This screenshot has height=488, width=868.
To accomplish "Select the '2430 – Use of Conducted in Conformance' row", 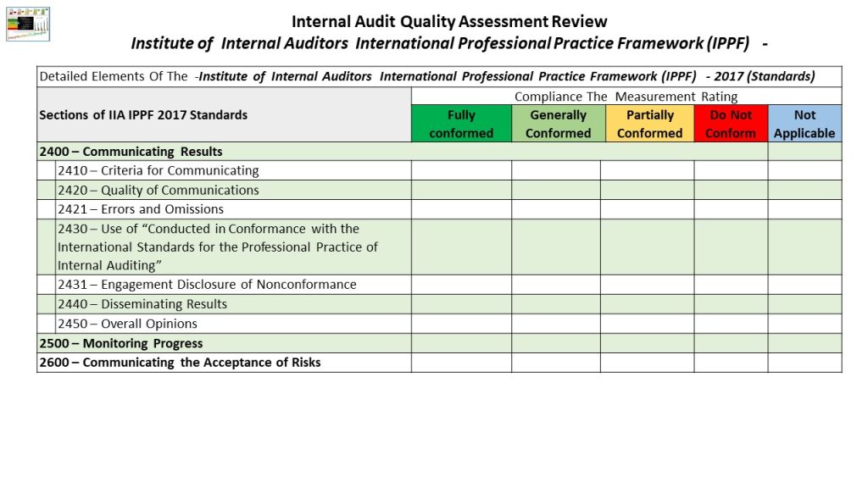I will pyautogui.click(x=439, y=247).
